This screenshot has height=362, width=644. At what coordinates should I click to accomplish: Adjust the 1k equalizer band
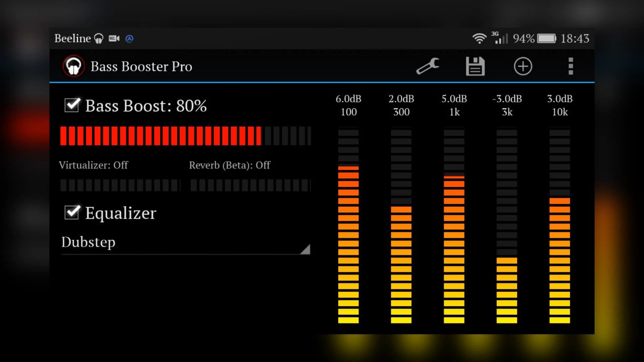pos(454,226)
